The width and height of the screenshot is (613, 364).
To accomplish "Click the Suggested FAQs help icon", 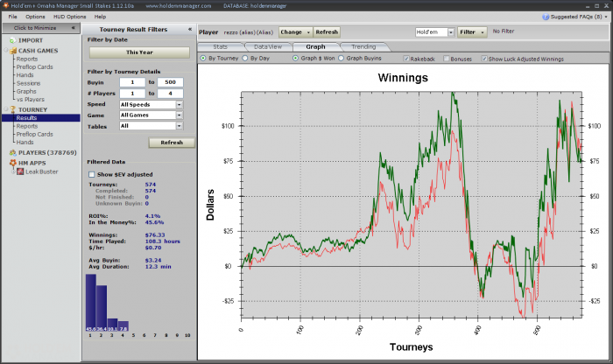I will click(x=546, y=17).
